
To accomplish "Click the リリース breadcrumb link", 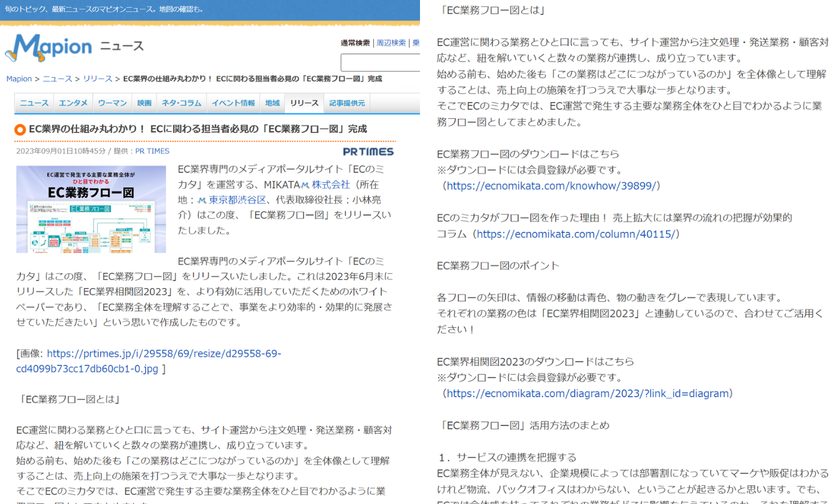I will pyautogui.click(x=98, y=79).
